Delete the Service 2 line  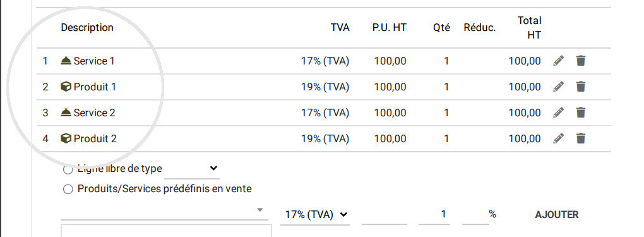(580, 112)
